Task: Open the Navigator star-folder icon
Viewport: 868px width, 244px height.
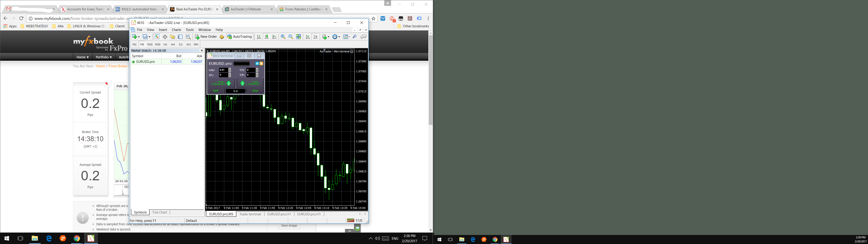Action: [172, 37]
